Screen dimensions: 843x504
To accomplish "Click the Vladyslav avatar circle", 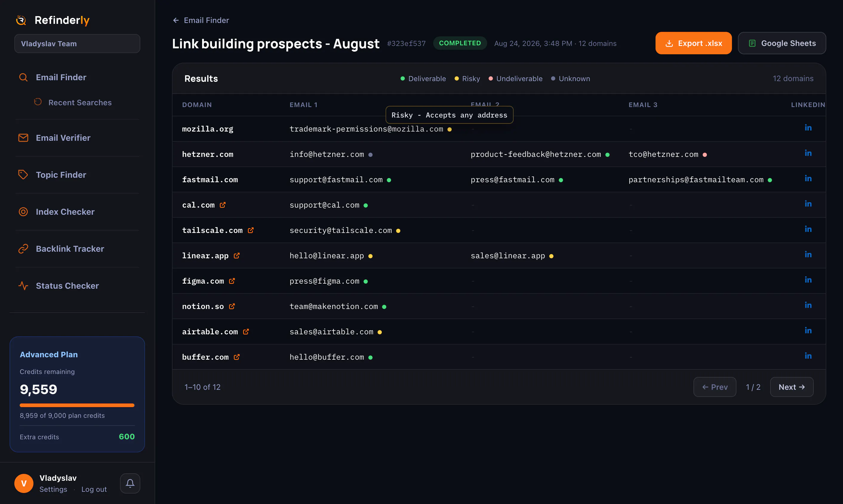I will [x=24, y=483].
